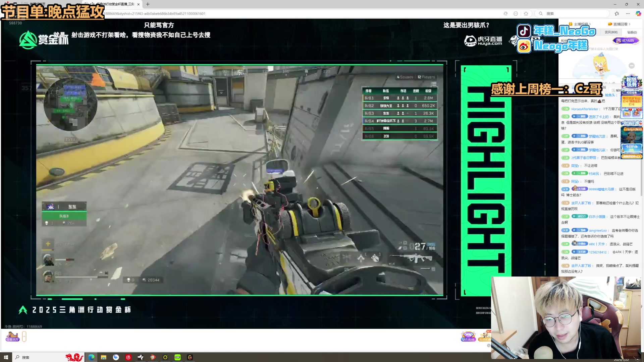
Task: Open the favorites list icon
Action: 617,14
